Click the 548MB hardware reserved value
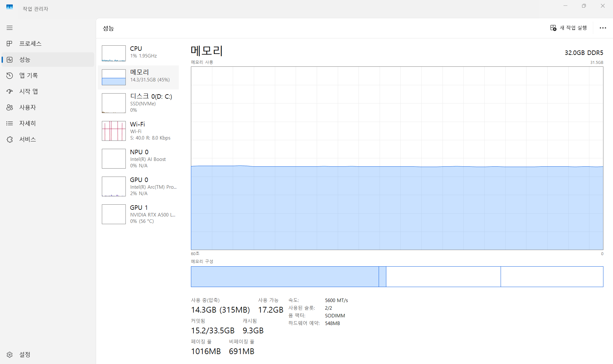This screenshot has width=613, height=364. pos(332,323)
